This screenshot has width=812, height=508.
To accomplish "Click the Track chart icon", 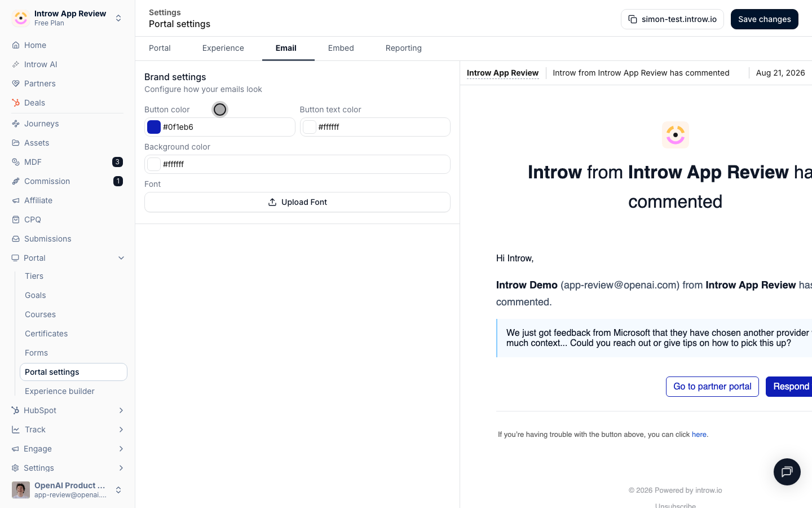I will pyautogui.click(x=16, y=430).
